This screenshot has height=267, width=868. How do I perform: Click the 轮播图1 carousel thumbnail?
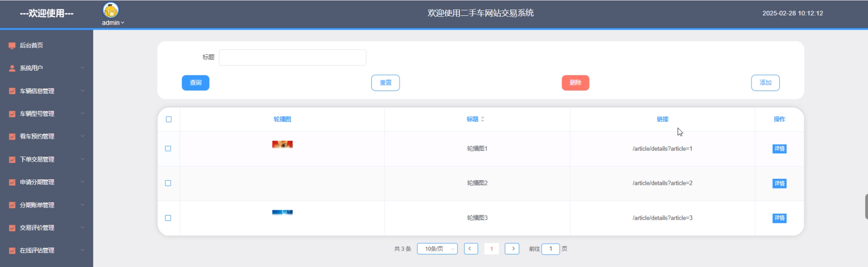282,144
